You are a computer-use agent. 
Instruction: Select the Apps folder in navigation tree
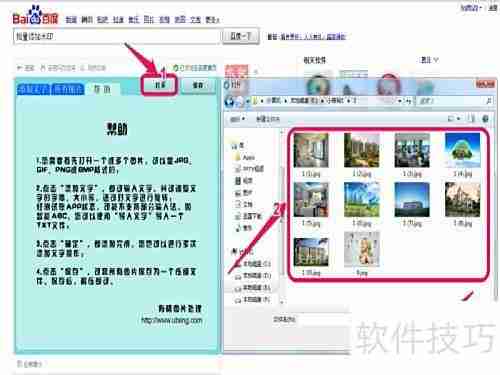tap(245, 157)
